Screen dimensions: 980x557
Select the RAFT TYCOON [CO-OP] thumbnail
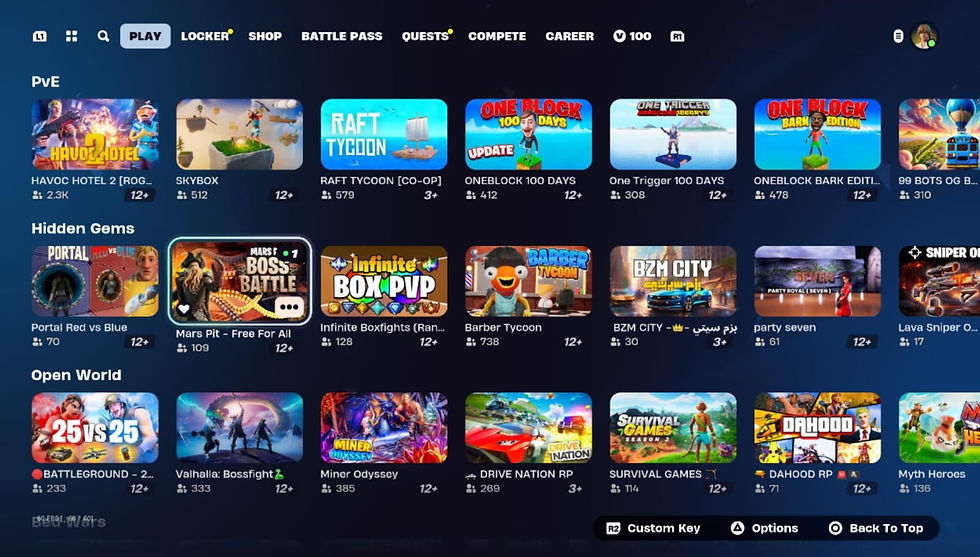[x=384, y=134]
